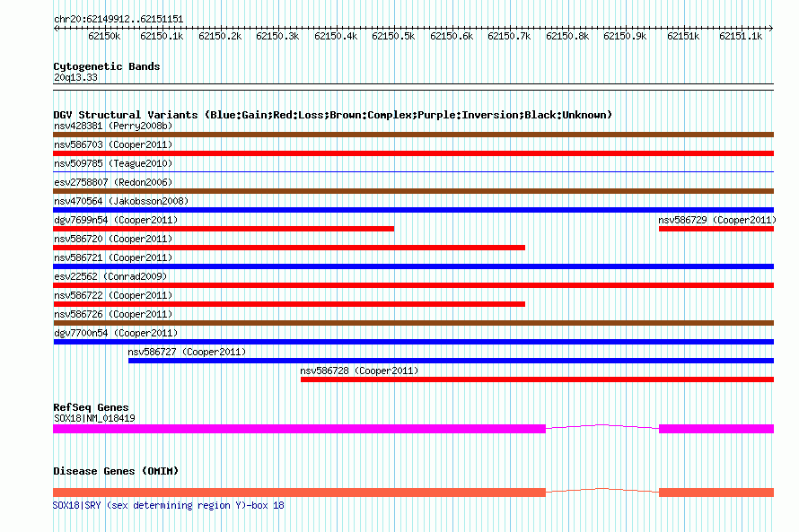Select the long orange OMIM disease gene block
Image resolution: width=799 pixels, height=532 pixels.
[299, 493]
